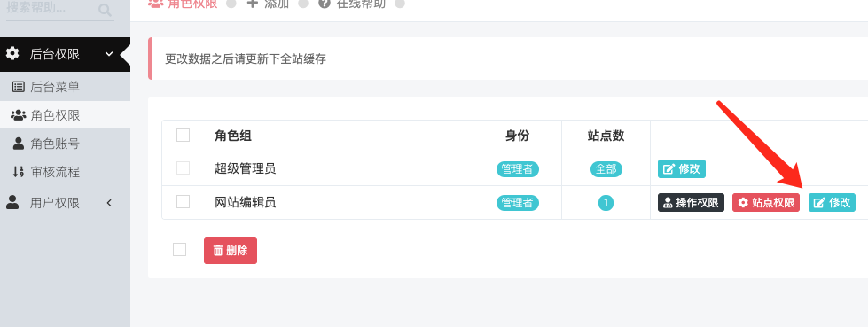Image resolution: width=868 pixels, height=327 pixels.
Task: Collapse the 后台权限 menu chevron
Action: (109, 54)
